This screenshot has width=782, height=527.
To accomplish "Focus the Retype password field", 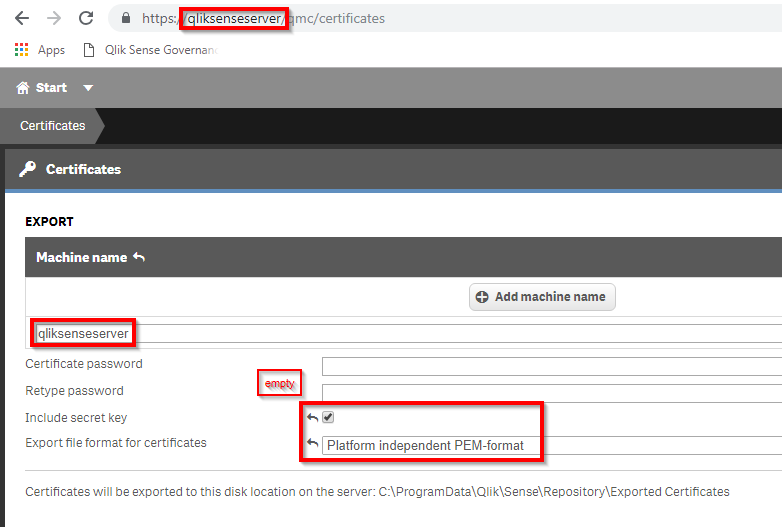I will [x=552, y=393].
